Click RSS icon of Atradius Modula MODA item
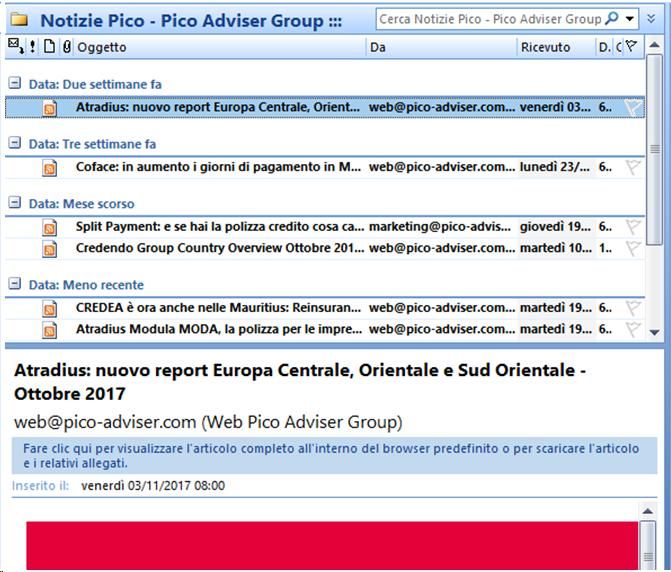Viewport: 671px width, 572px height. 50,330
